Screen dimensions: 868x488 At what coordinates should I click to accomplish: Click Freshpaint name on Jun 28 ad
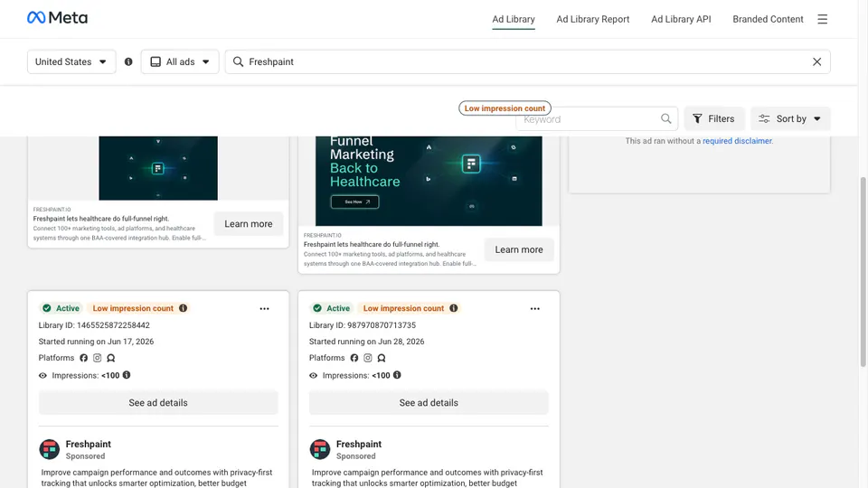tap(359, 445)
